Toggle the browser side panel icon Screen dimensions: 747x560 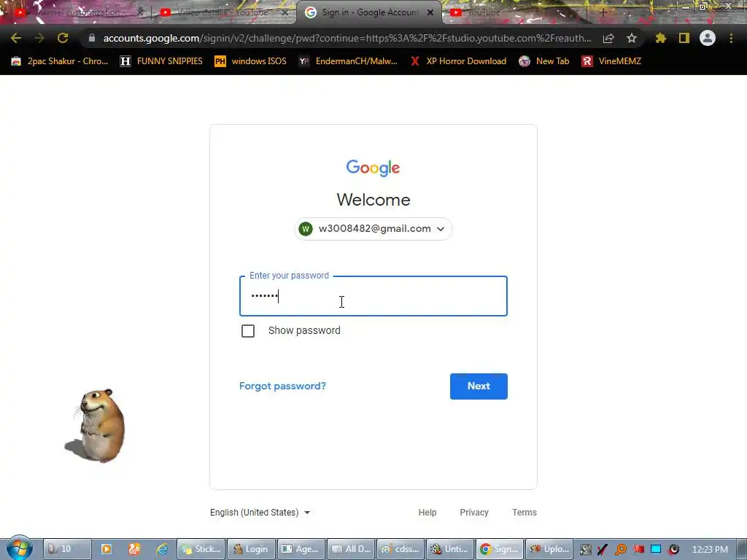point(684,38)
